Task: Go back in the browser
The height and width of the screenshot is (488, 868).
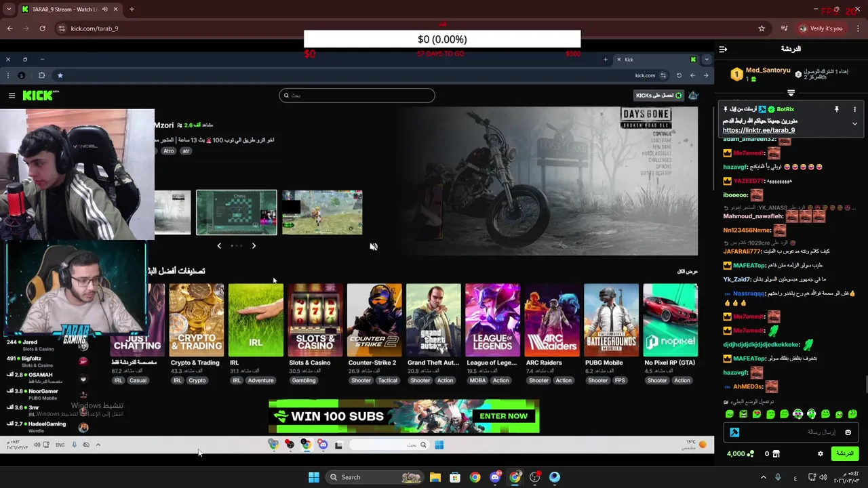Action: pos(9,28)
